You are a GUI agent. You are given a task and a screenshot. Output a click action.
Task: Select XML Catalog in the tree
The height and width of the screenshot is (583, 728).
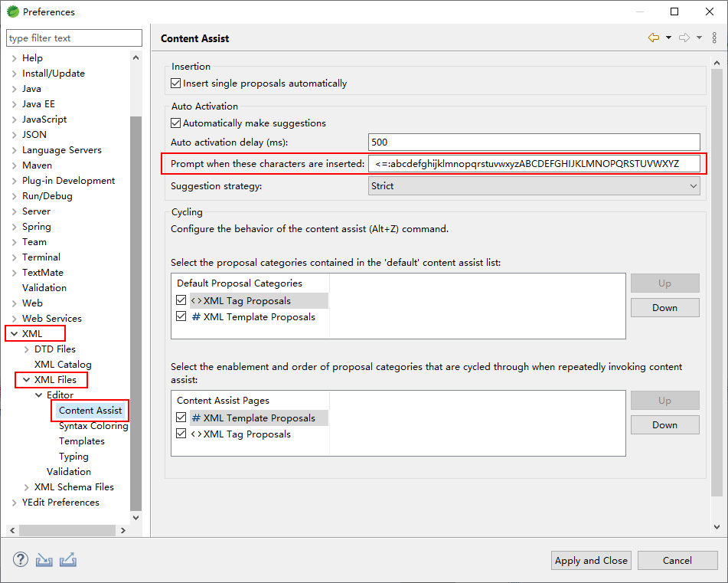[x=63, y=364]
